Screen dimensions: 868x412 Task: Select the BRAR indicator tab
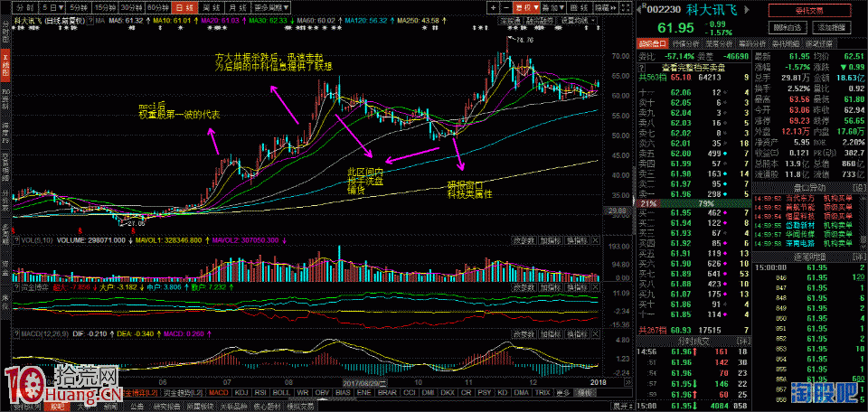click(386, 392)
